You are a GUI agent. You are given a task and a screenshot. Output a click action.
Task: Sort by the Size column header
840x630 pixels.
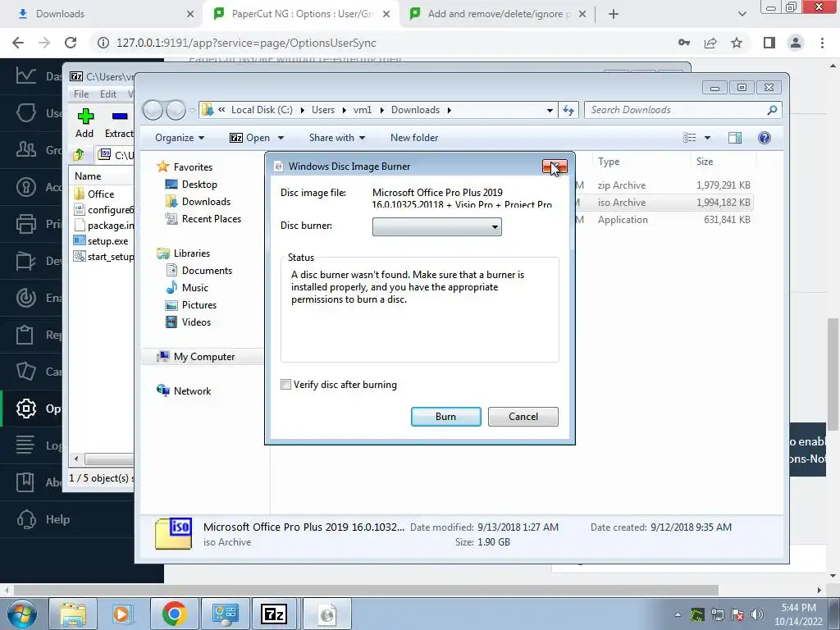coord(705,162)
